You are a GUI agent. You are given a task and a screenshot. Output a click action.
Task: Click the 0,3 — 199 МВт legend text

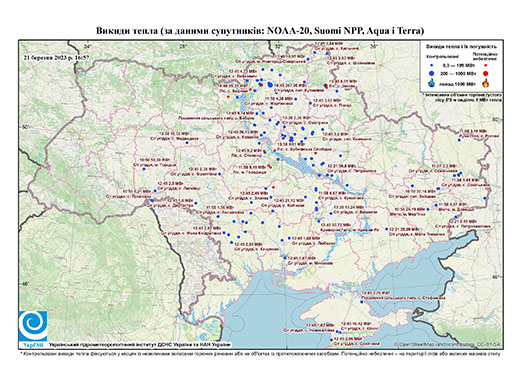pos(458,66)
